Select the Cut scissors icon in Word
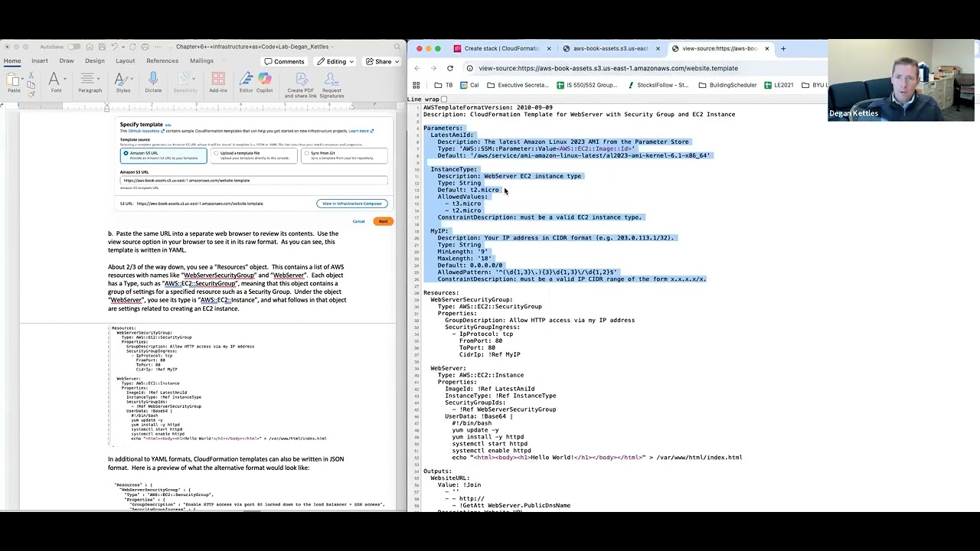980x551 pixels. click(31, 75)
